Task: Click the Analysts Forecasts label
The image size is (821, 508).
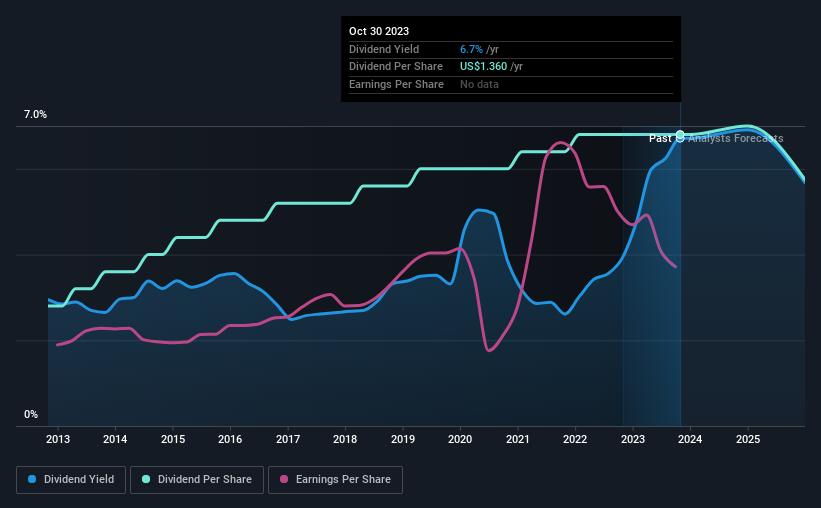Action: (736, 138)
